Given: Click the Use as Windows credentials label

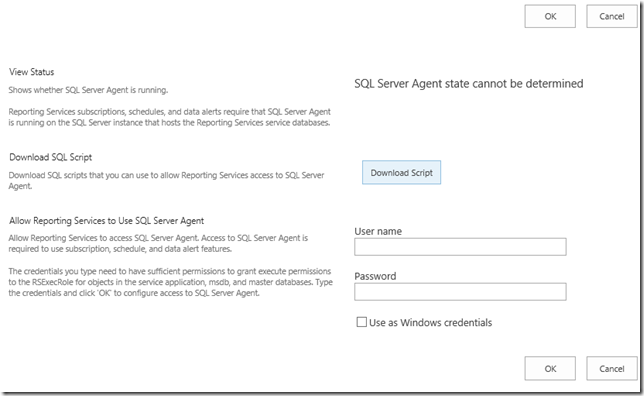Looking at the screenshot, I should [x=430, y=322].
